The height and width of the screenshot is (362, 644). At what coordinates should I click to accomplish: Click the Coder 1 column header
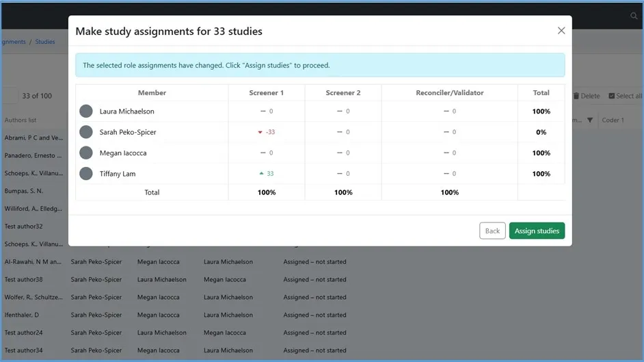613,120
